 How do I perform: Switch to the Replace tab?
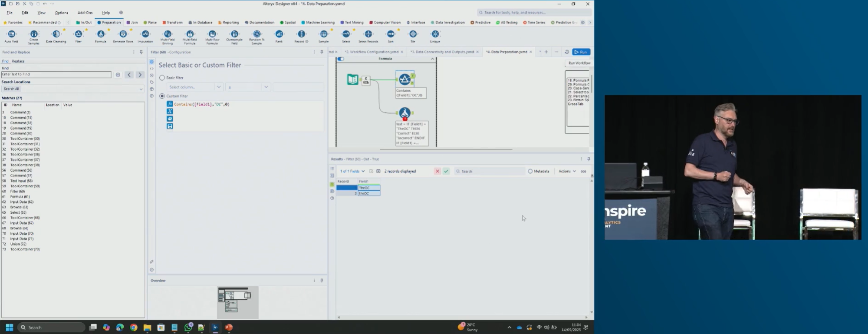point(18,62)
